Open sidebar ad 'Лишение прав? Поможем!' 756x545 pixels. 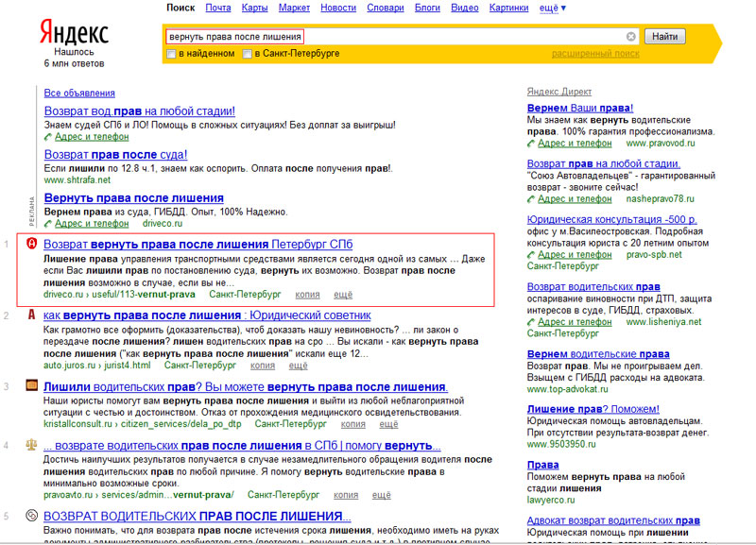tap(593, 409)
